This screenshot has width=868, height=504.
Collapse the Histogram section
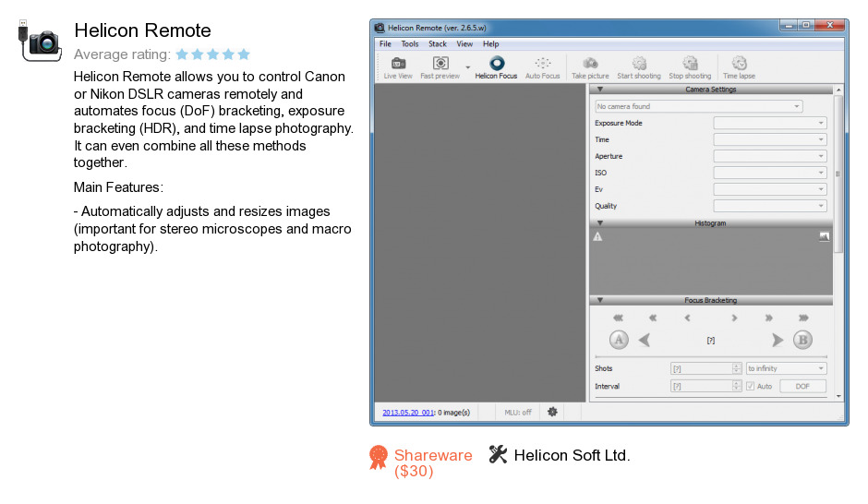tap(600, 223)
